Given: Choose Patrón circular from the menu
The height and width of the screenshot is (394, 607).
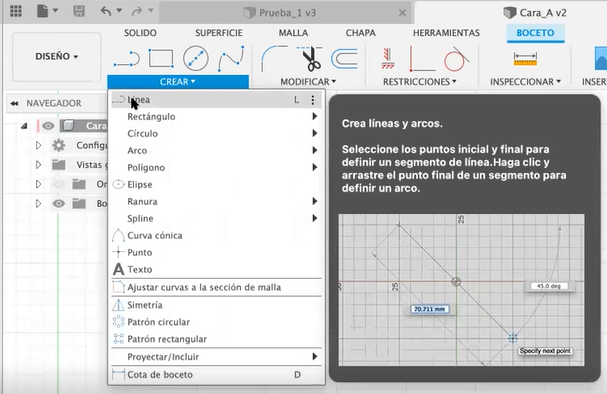Looking at the screenshot, I should (x=217, y=322).
